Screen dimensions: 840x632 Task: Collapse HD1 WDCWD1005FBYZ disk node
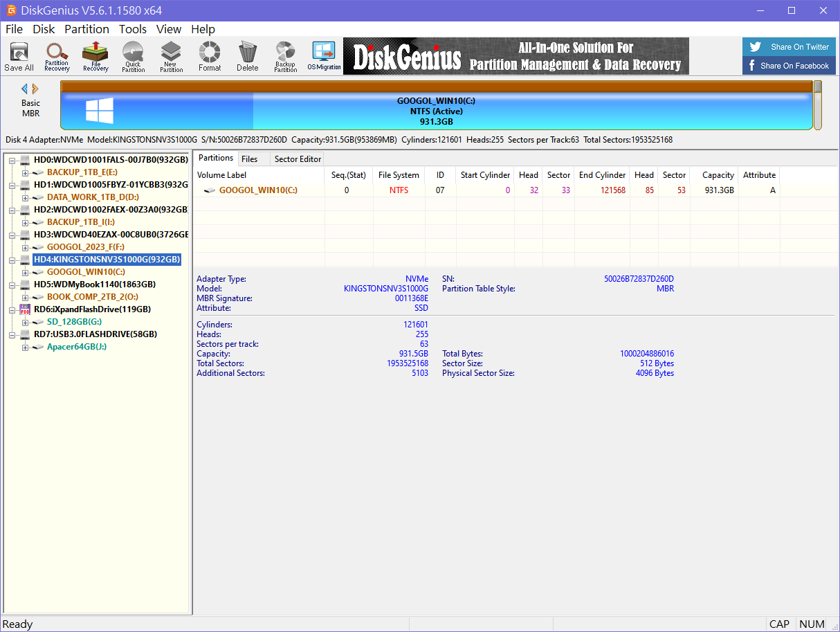coord(12,185)
